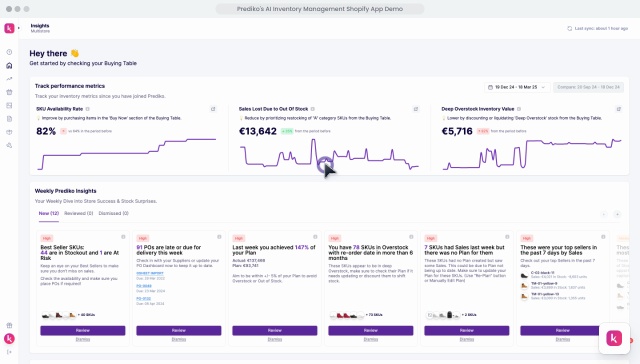Click info icon on 7 SKUs no Plan card
This screenshot has width=640, height=364.
[x=507, y=237]
